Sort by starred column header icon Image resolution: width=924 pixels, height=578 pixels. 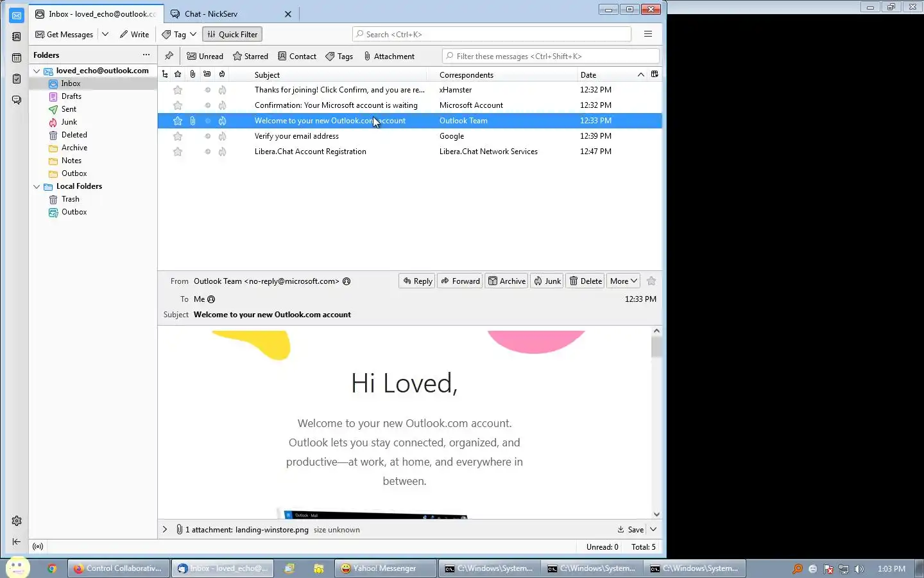tap(178, 74)
